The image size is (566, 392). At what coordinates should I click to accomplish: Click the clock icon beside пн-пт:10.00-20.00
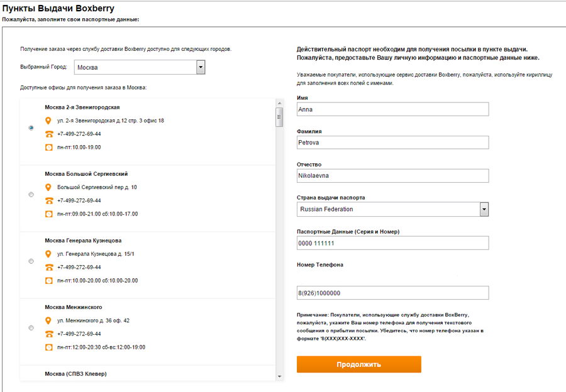(x=48, y=281)
